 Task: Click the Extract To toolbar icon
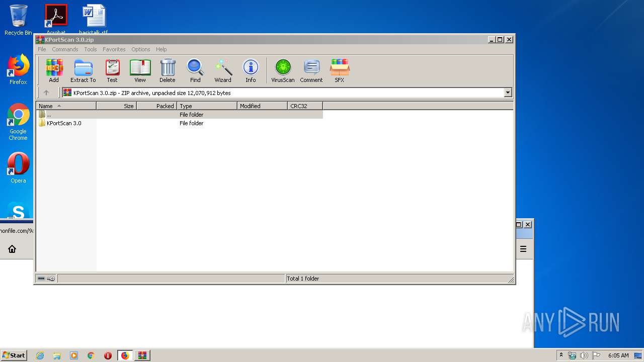[x=83, y=71]
